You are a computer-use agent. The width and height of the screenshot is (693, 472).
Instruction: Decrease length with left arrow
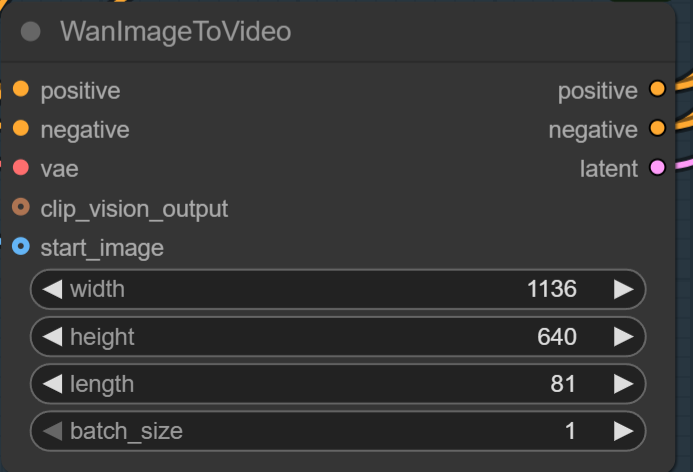pyautogui.click(x=53, y=384)
